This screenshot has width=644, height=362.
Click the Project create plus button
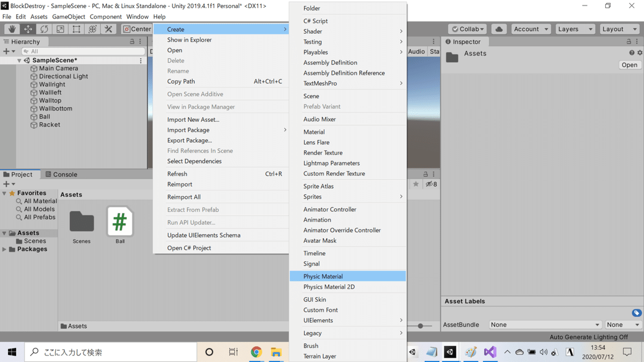pos(6,184)
